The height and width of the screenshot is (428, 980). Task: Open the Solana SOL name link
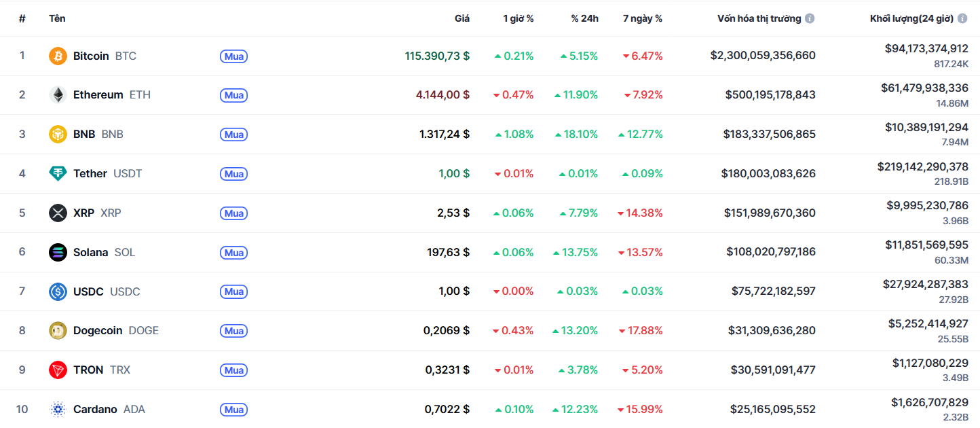105,253
